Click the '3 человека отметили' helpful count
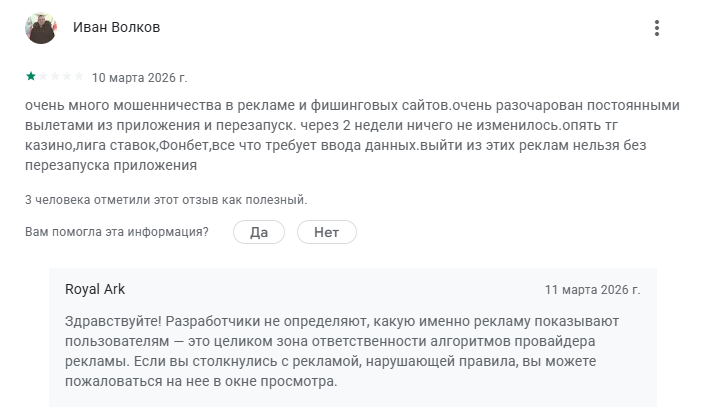The image size is (708, 407). click(x=166, y=200)
